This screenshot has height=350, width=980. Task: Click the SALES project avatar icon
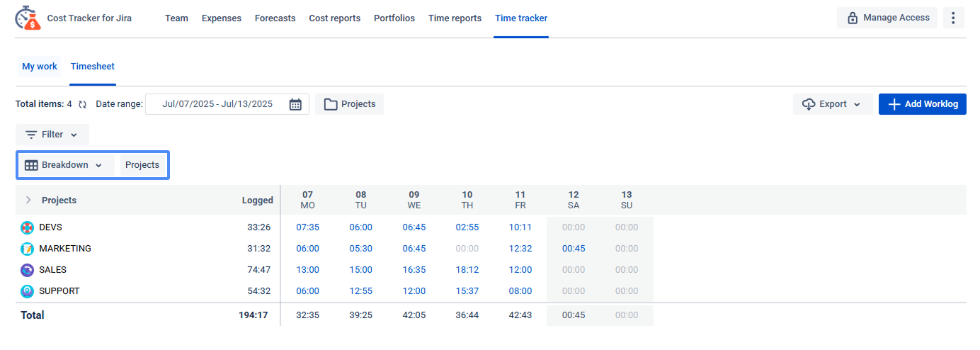coord(28,270)
